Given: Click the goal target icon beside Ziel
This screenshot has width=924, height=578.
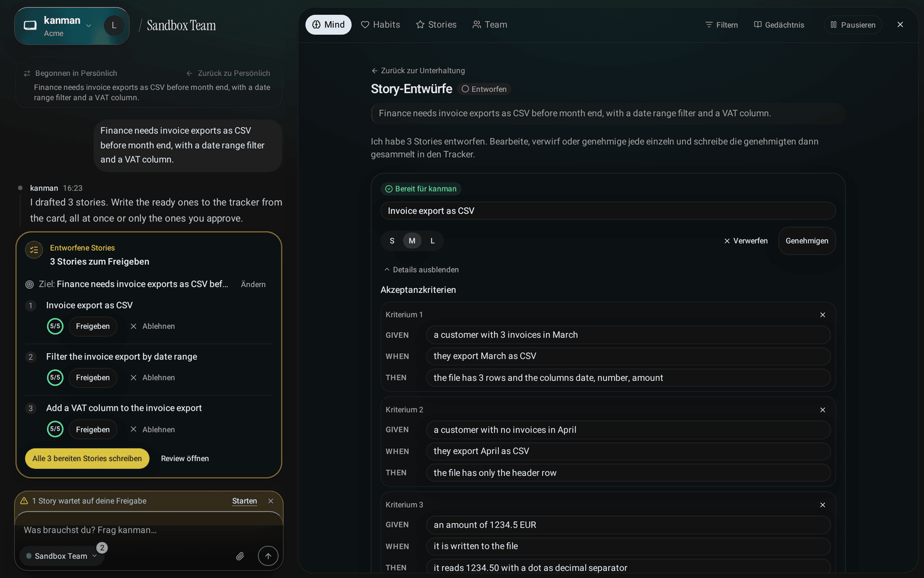Looking at the screenshot, I should (x=30, y=284).
